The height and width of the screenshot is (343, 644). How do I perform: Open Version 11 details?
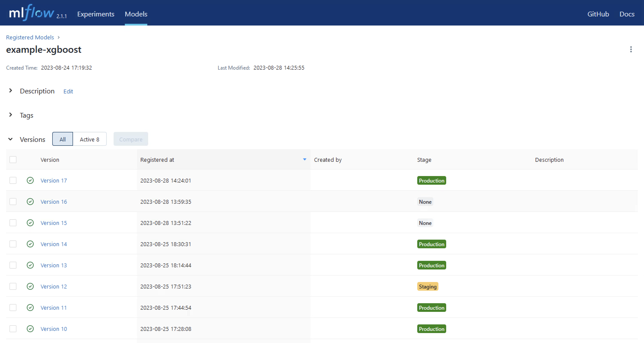click(x=54, y=308)
